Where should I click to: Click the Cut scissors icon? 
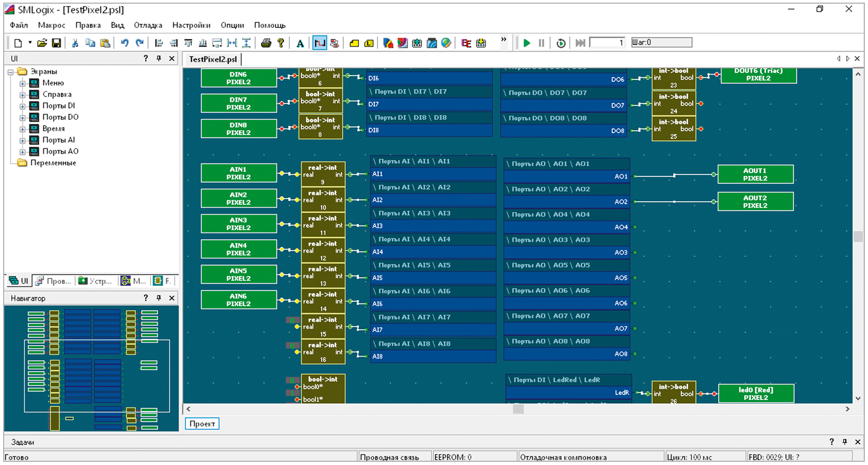click(x=75, y=43)
